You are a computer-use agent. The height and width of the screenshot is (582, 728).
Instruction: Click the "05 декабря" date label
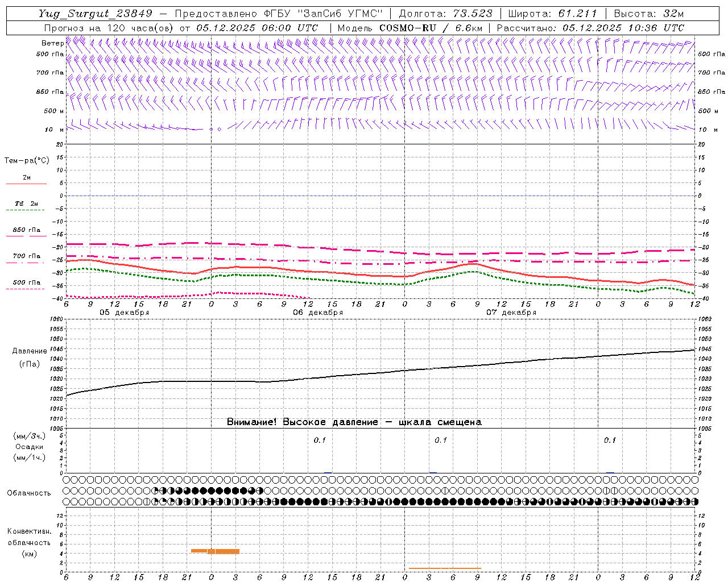pyautogui.click(x=125, y=313)
